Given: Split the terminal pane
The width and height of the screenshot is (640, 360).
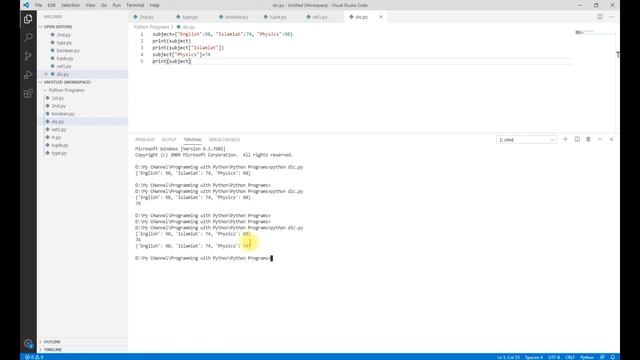Looking at the screenshot, I should coord(577,140).
